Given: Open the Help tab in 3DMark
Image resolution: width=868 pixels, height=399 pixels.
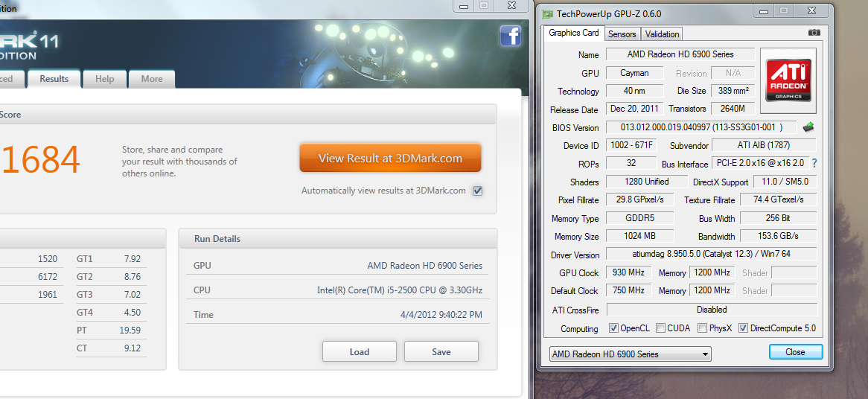Looking at the screenshot, I should click(x=105, y=79).
